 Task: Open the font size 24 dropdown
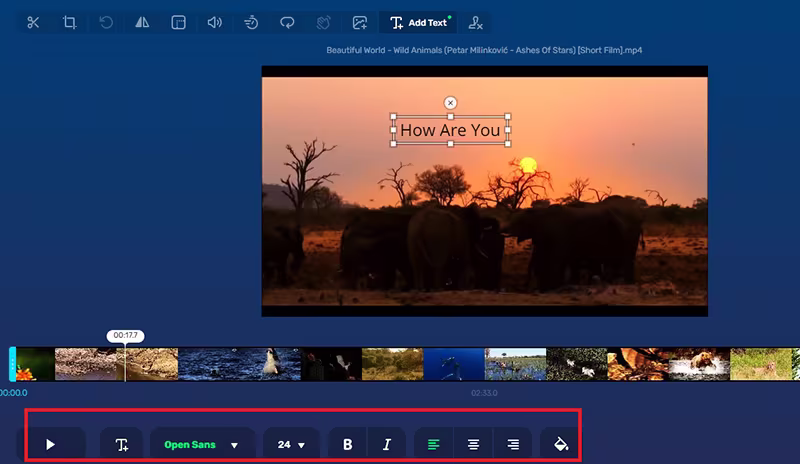tap(291, 445)
